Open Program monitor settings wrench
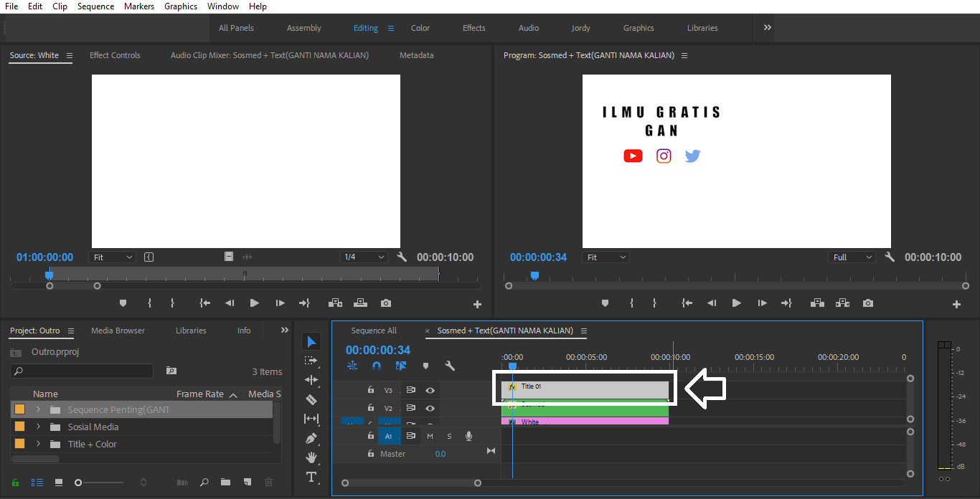 [x=890, y=257]
